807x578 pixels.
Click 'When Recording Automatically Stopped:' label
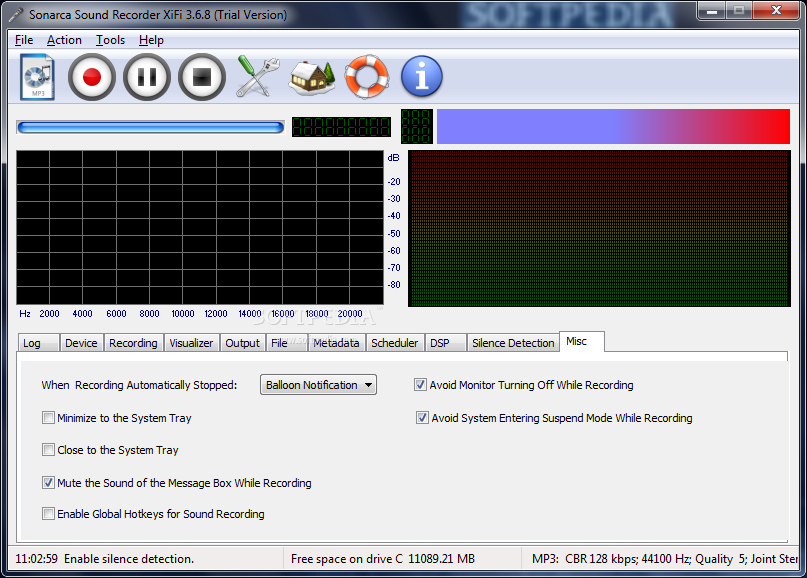pyautogui.click(x=139, y=385)
